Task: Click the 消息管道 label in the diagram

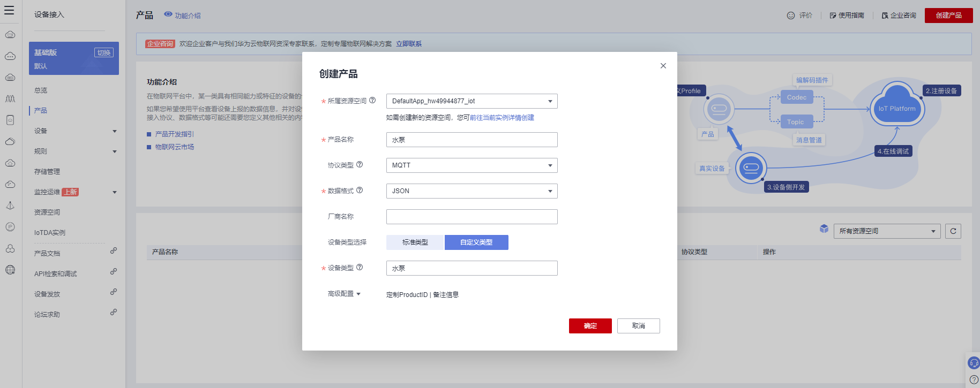Action: coord(809,140)
